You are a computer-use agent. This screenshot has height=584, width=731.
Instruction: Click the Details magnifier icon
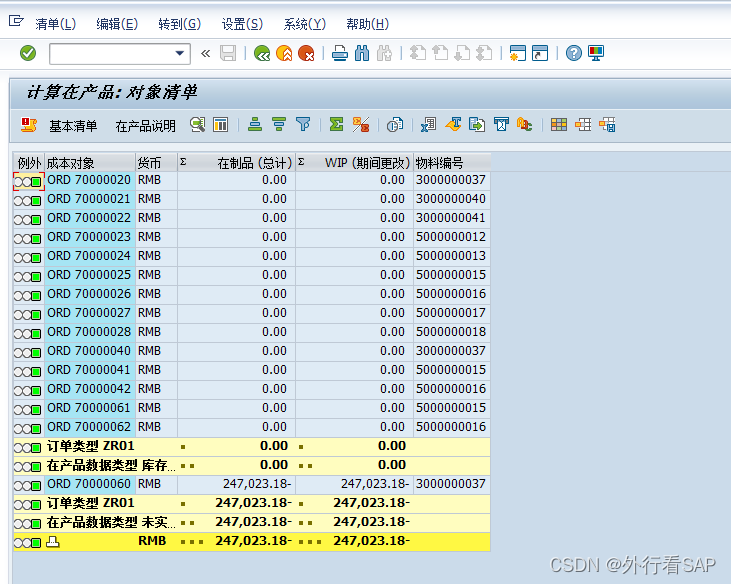point(198,125)
